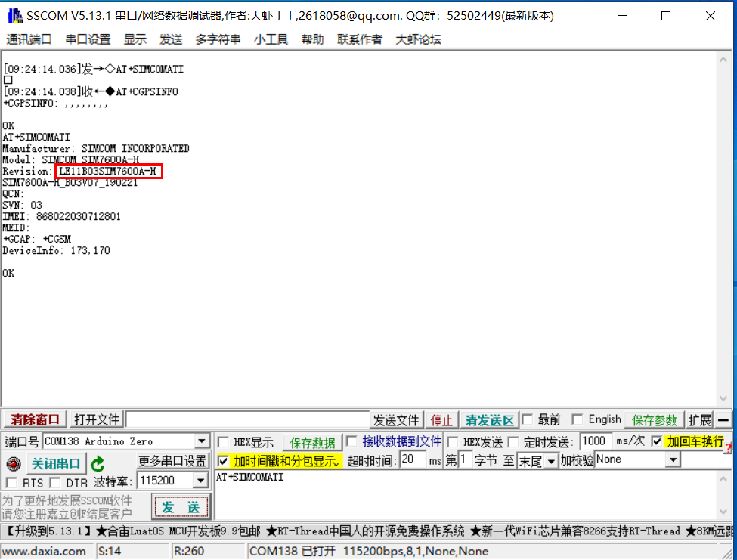Click the 第 1 字节 input field

(466, 460)
